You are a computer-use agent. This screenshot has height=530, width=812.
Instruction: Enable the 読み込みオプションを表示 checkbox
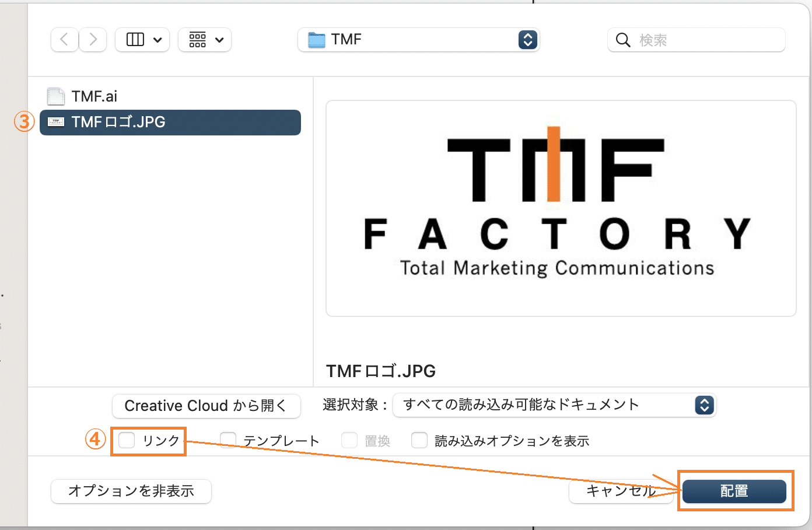pyautogui.click(x=419, y=440)
